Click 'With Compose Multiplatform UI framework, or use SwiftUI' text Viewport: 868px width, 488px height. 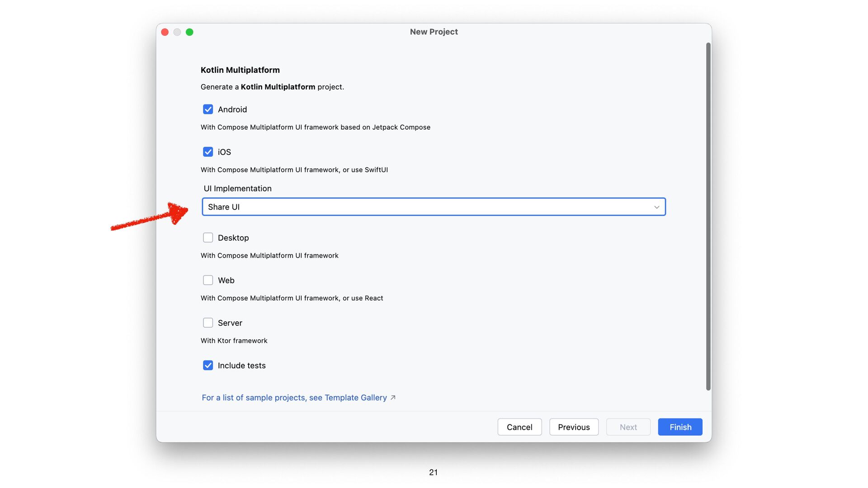(x=294, y=170)
